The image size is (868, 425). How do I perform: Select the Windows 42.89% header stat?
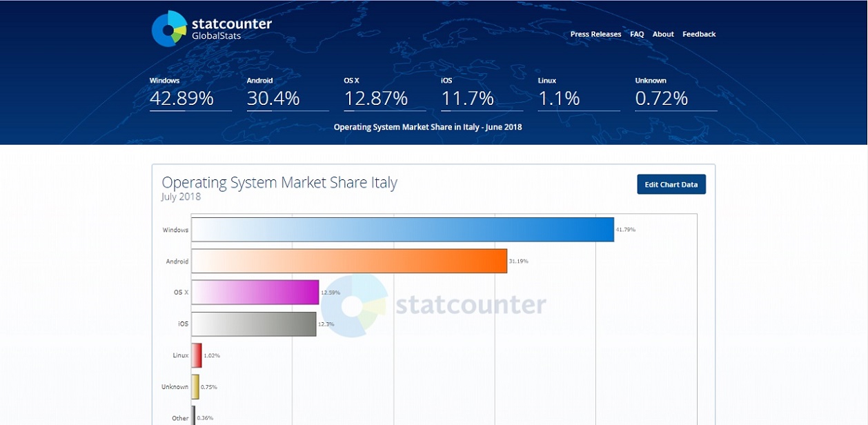coord(190,93)
